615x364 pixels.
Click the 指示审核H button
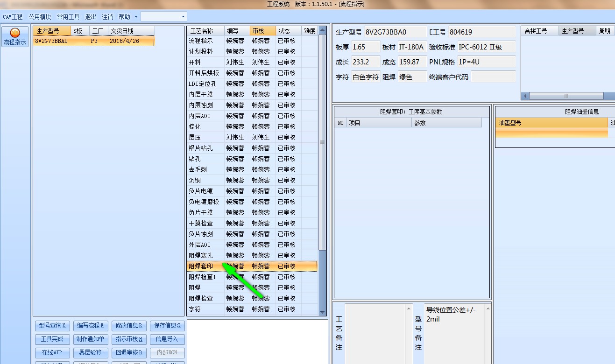click(129, 339)
